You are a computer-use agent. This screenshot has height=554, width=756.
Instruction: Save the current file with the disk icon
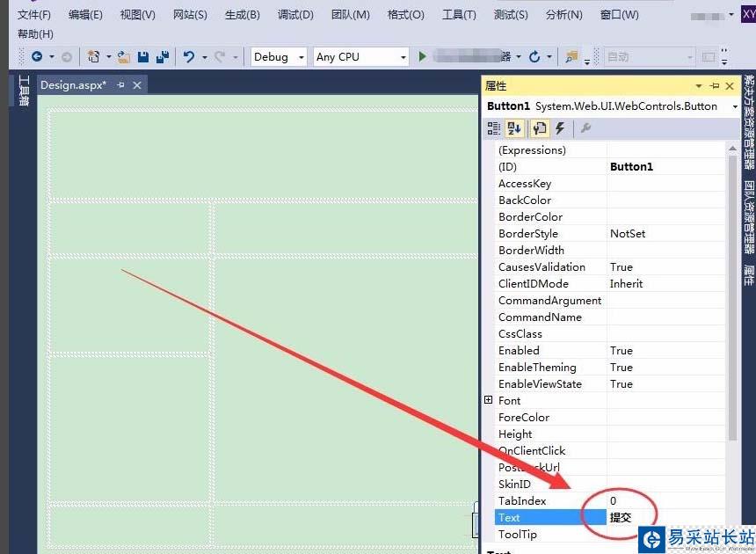(x=143, y=56)
